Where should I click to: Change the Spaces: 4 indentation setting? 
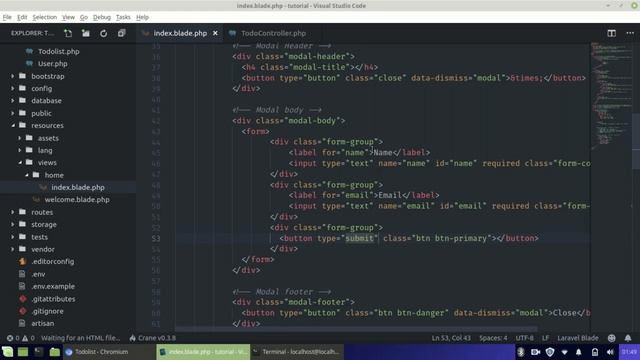(493, 338)
